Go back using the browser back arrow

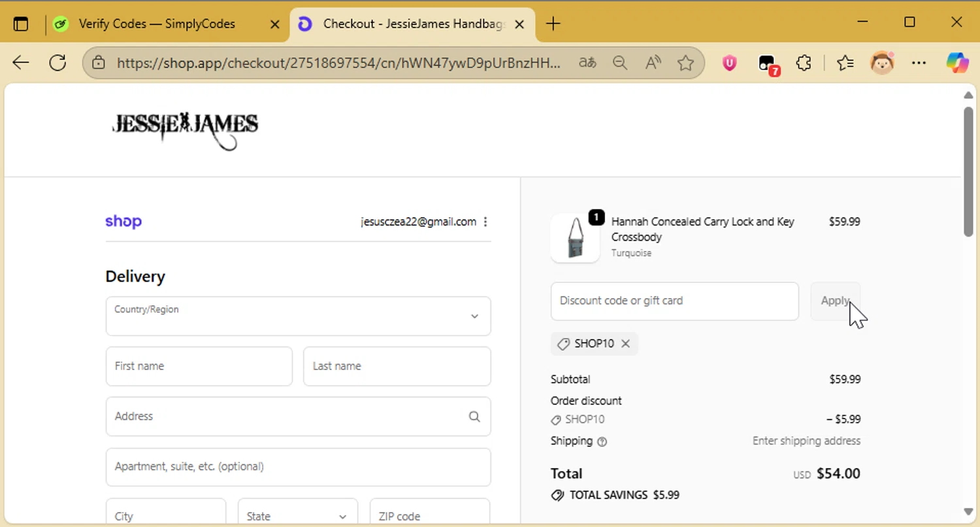(21, 63)
